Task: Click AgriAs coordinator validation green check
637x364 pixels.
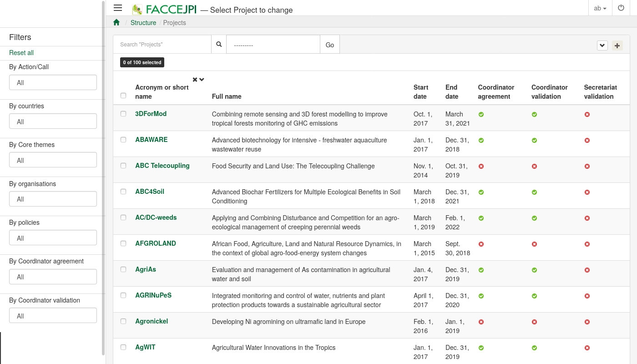Action: (534, 270)
